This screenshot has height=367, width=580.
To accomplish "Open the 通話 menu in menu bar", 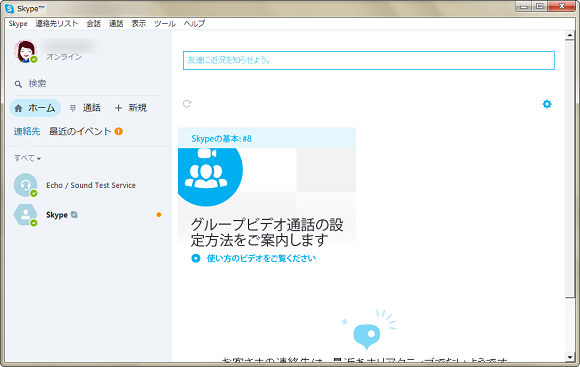I will [x=116, y=24].
